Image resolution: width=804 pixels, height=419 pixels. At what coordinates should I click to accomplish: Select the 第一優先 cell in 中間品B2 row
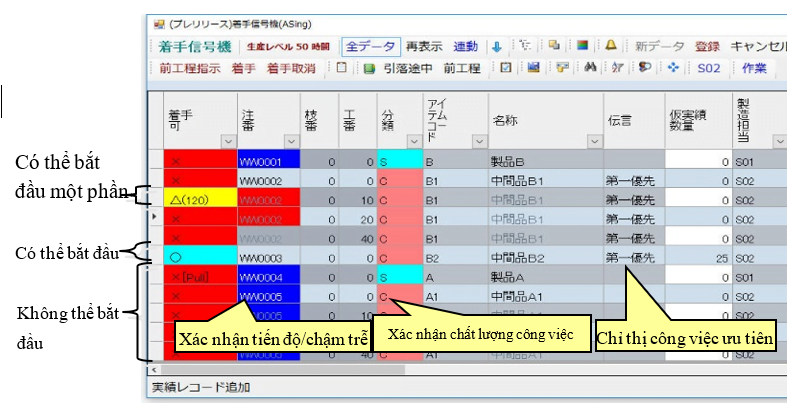tap(634, 257)
